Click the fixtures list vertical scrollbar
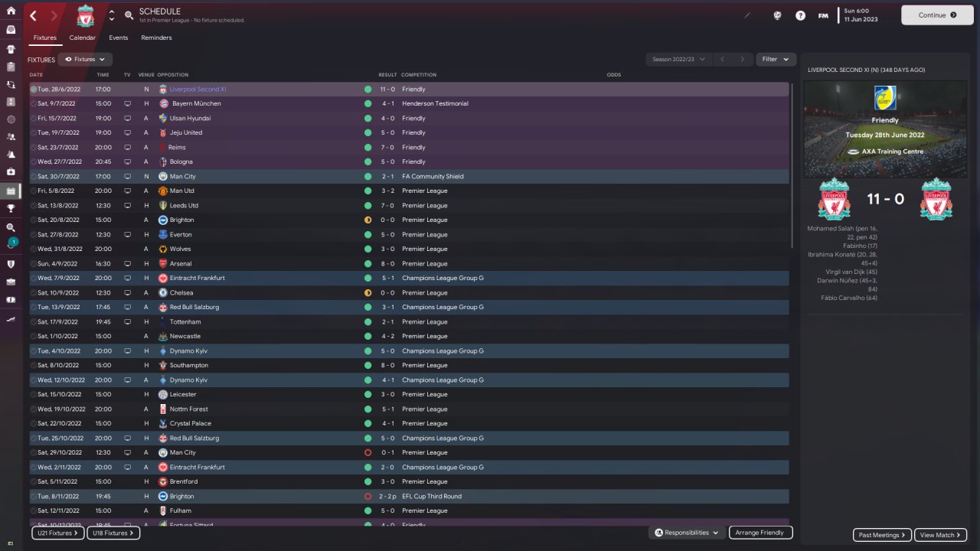The width and height of the screenshot is (980, 551). (792, 165)
